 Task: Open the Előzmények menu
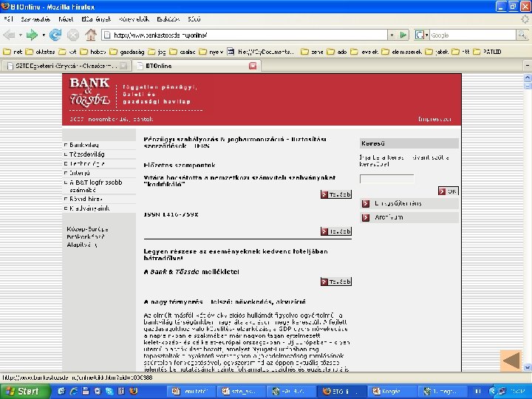[x=96, y=19]
